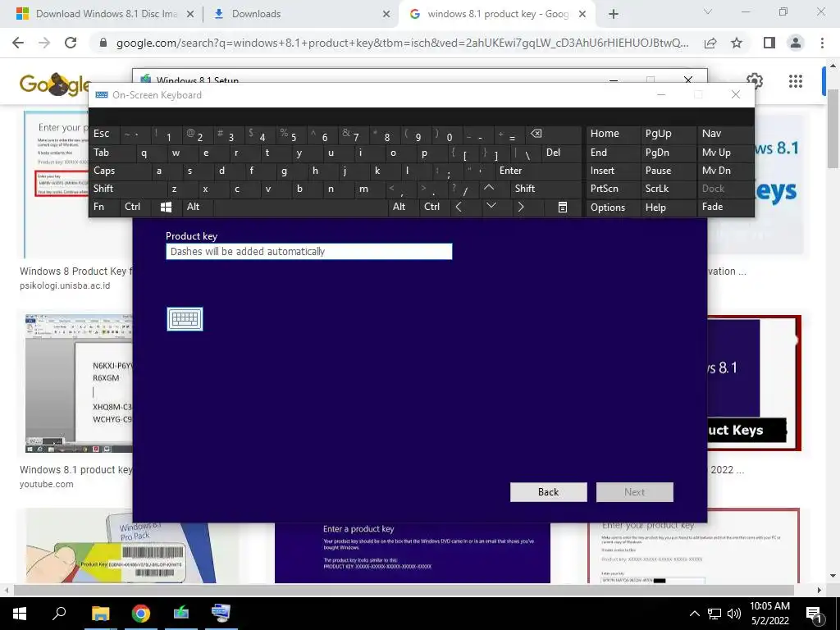
Task: Bookmark this page with the star icon
Action: (737, 43)
